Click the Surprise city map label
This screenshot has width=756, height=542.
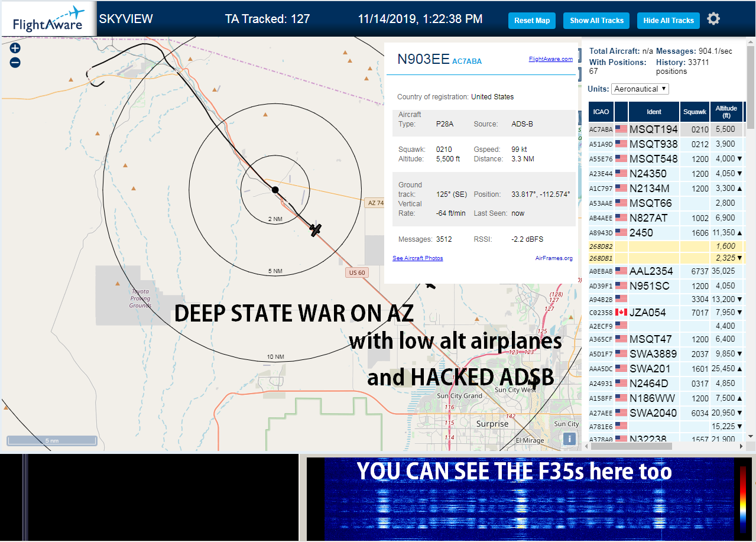(492, 424)
